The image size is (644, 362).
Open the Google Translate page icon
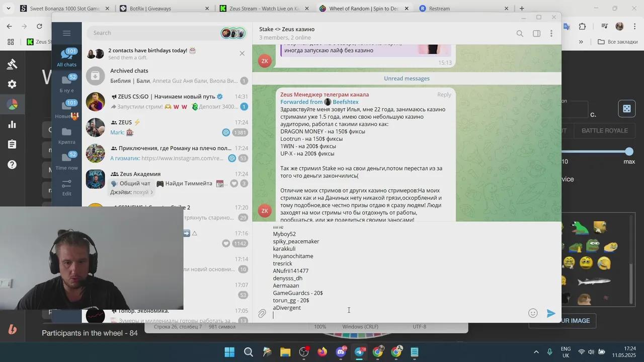coord(567,26)
